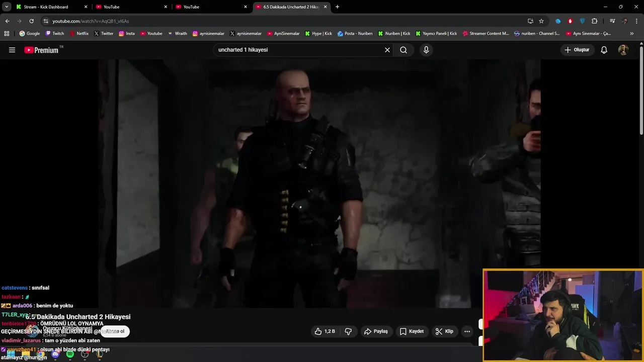Clear the search box with X

[387, 50]
